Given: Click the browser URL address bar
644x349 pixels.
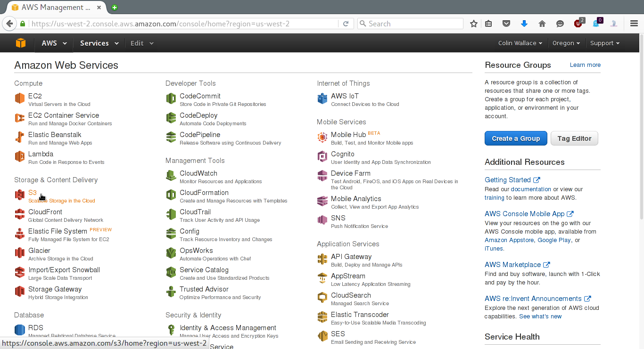Looking at the screenshot, I should pyautogui.click(x=184, y=24).
